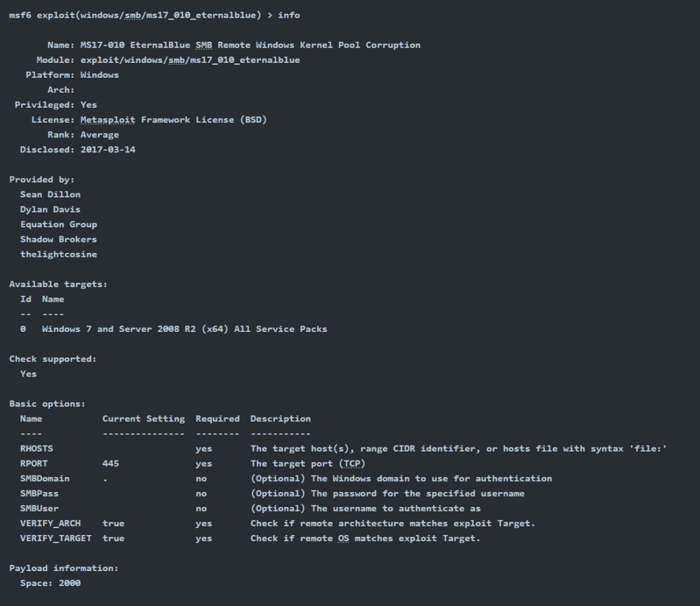Select the RHOSTS option name
Screen dimensions: 700x606
click(37, 448)
